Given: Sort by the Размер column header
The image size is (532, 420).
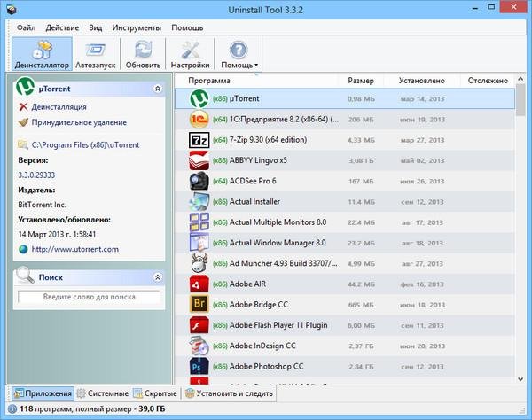Looking at the screenshot, I should pos(361,81).
